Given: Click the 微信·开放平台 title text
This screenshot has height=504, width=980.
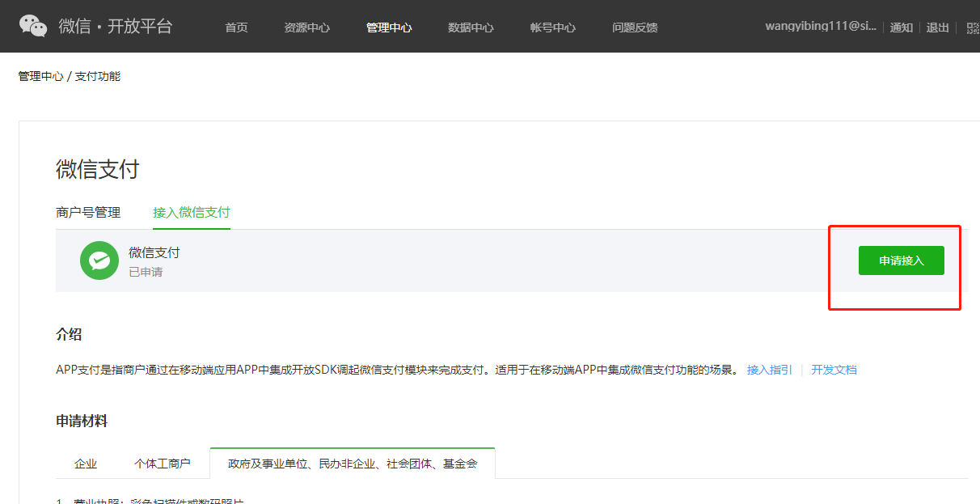Looking at the screenshot, I should (116, 26).
